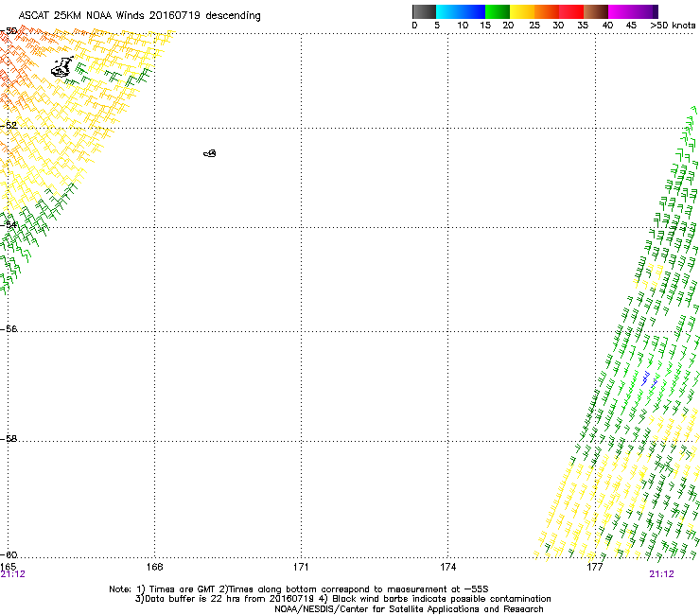Screen dimensions: 700x615
Task: Select the brown 35–40 knots legend segment
Action: click(x=596, y=11)
